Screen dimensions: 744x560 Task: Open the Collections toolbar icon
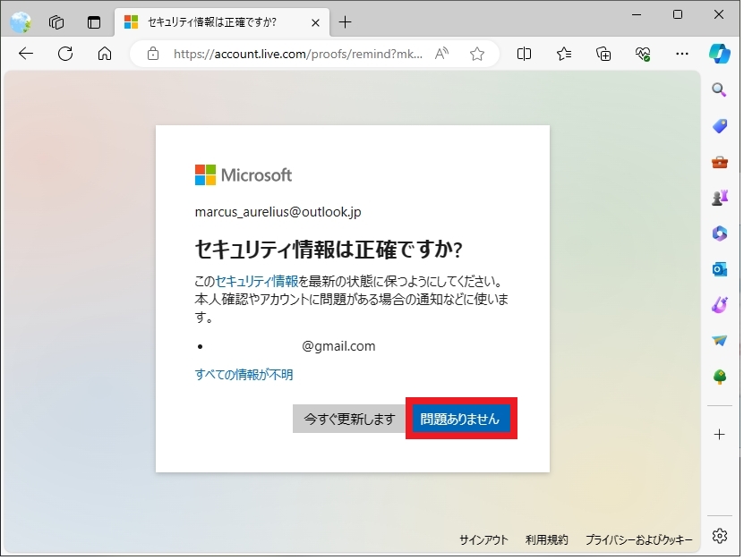pyautogui.click(x=603, y=54)
